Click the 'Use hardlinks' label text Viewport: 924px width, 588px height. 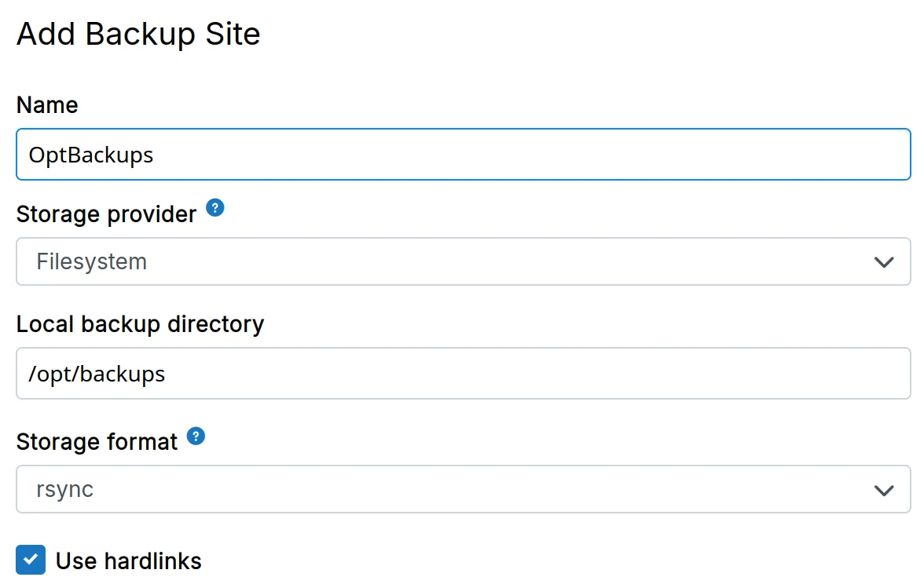tap(129, 561)
